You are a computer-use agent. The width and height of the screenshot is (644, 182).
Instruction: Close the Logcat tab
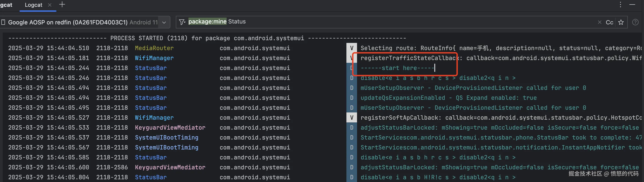[49, 5]
